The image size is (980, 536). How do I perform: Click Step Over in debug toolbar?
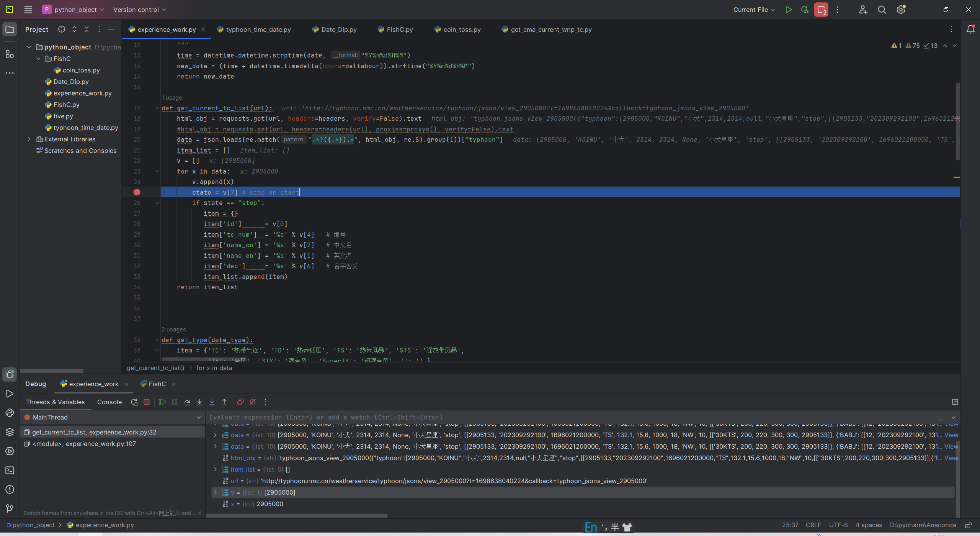[x=187, y=402]
